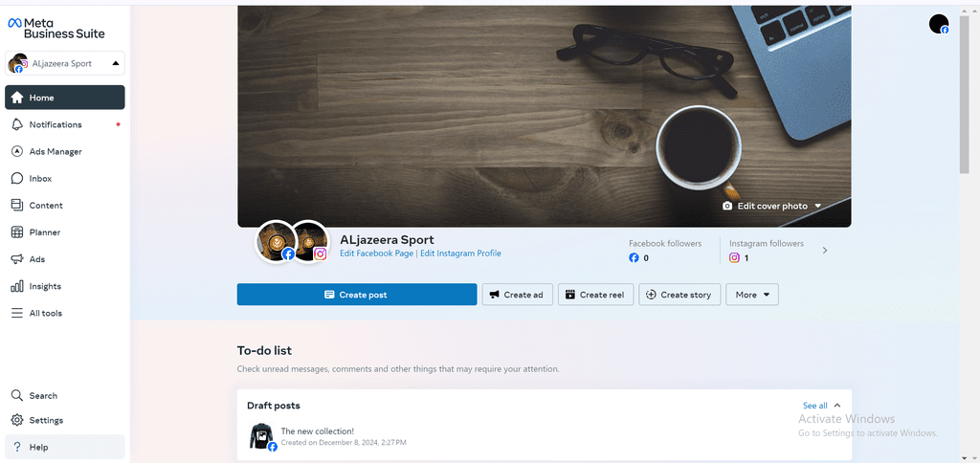
Task: Open the Help question mark item
Action: [64, 447]
